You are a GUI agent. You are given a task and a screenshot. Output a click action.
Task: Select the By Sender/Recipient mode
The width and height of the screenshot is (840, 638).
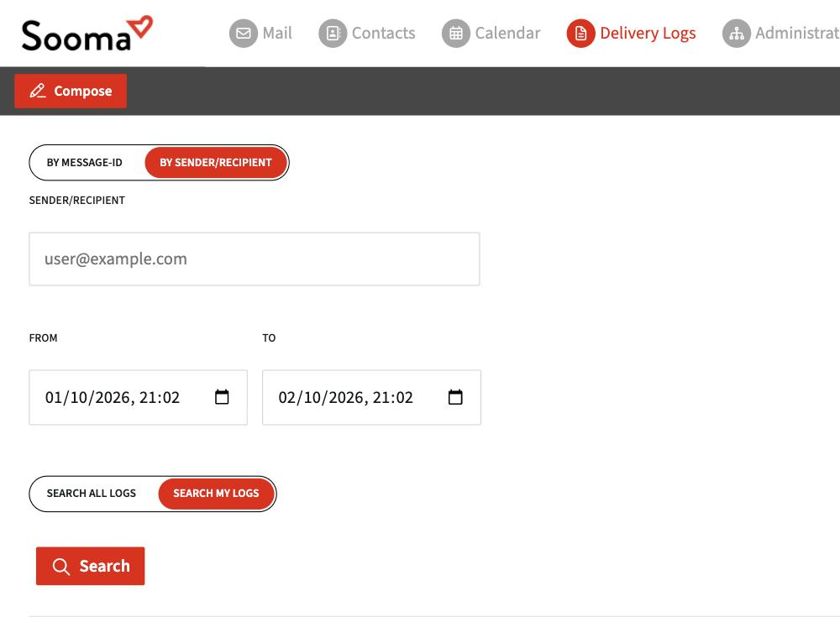(x=216, y=163)
